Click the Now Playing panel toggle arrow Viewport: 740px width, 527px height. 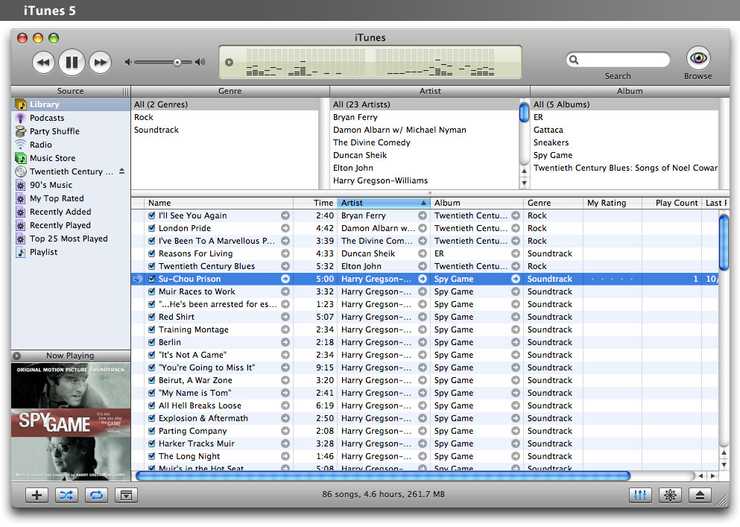tap(17, 356)
